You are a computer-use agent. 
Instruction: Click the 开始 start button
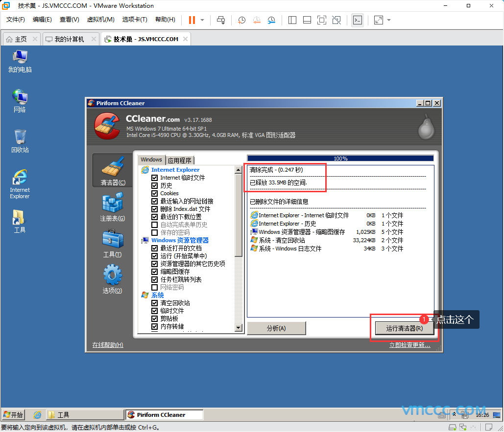pos(14,415)
